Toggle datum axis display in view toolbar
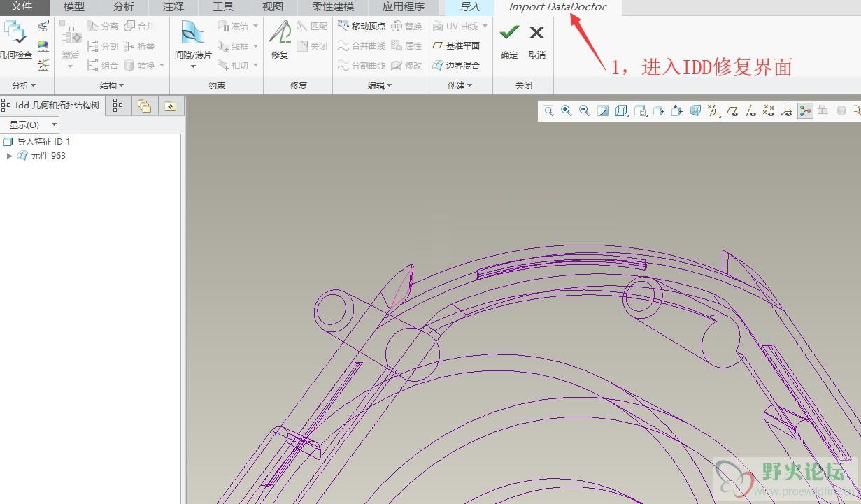Screen dimensions: 861x504 750,110
